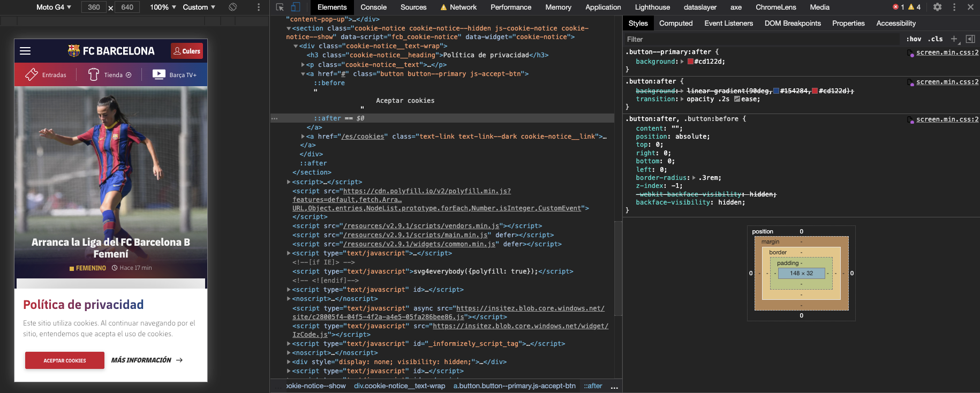
Task: Switch to the Sources tab
Action: 413,7
